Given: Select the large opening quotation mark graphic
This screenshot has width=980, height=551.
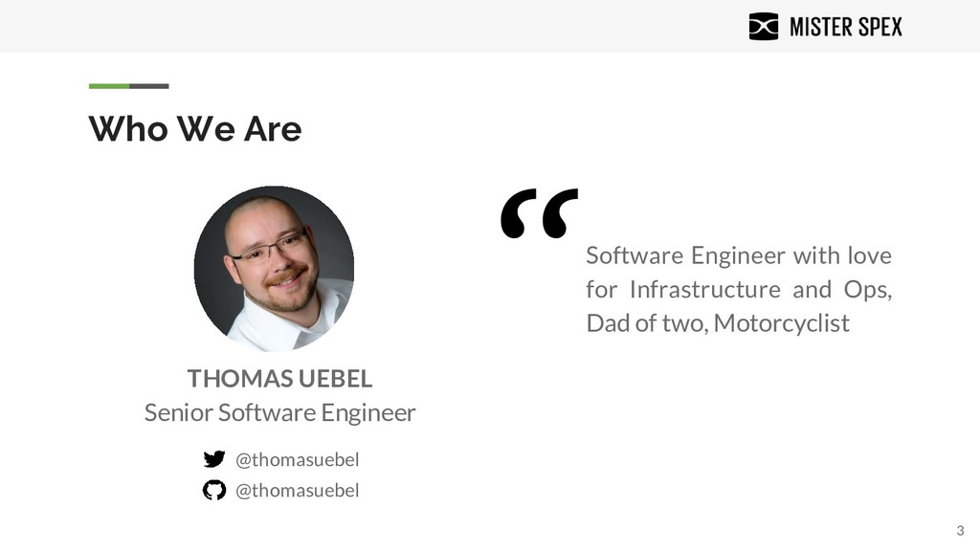Looking at the screenshot, I should pyautogui.click(x=539, y=213).
